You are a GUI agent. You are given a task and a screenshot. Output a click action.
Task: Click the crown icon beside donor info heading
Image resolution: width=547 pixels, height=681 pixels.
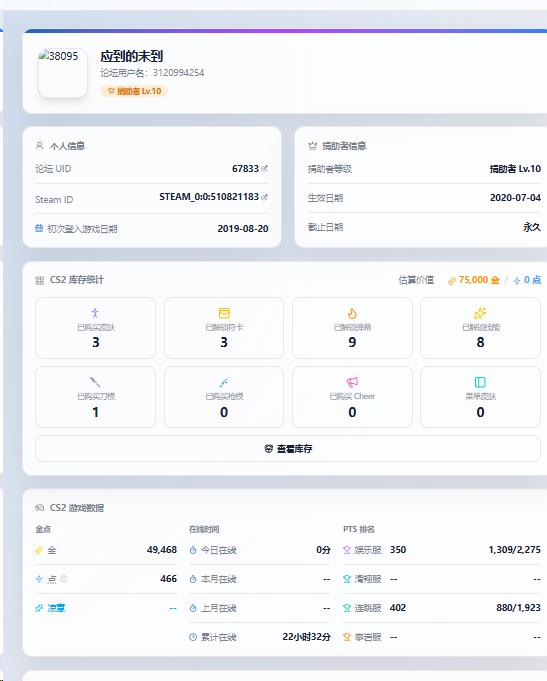312,146
